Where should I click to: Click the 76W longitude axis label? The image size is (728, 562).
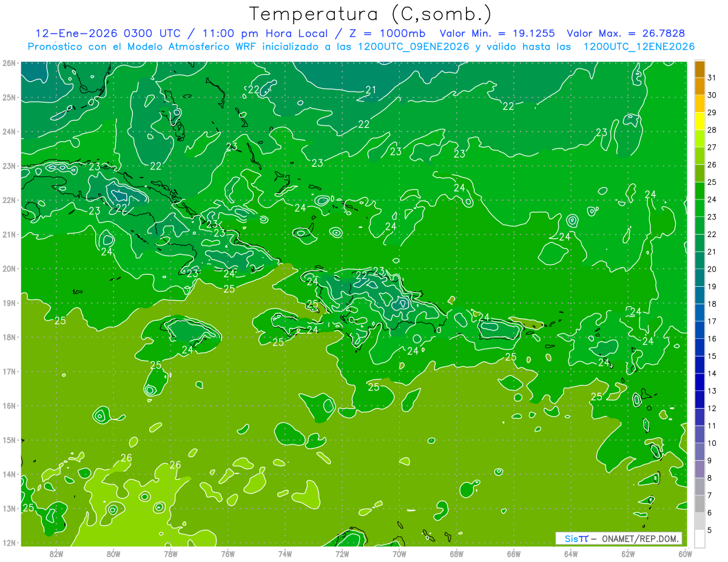click(228, 554)
